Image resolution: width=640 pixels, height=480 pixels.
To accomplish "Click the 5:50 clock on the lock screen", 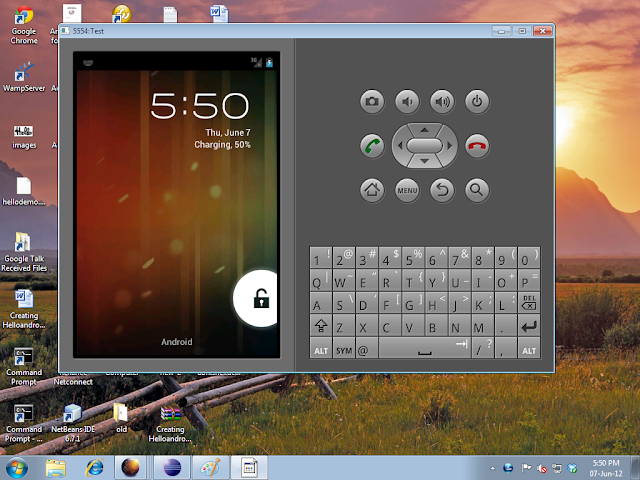I will [x=200, y=106].
